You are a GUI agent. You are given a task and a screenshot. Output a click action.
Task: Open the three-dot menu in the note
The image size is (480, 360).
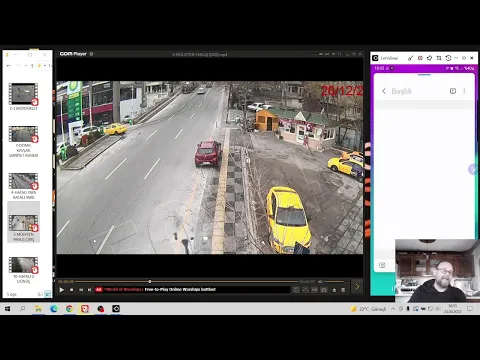click(464, 91)
